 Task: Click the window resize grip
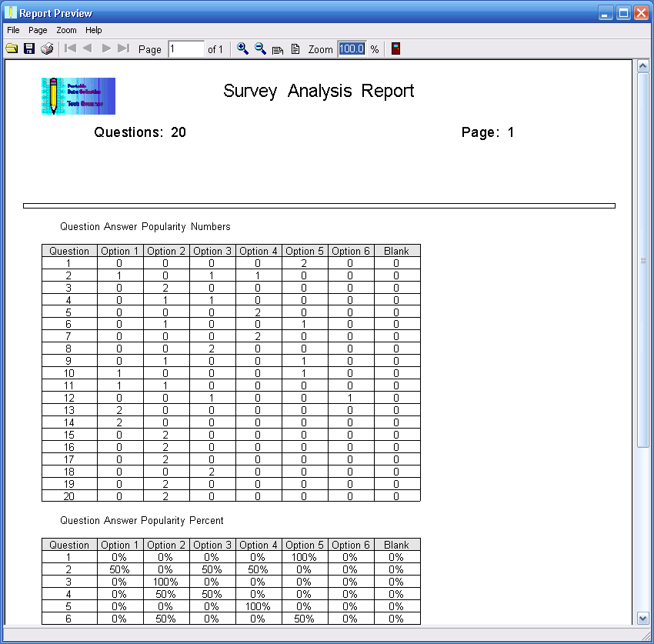pyautogui.click(x=648, y=636)
